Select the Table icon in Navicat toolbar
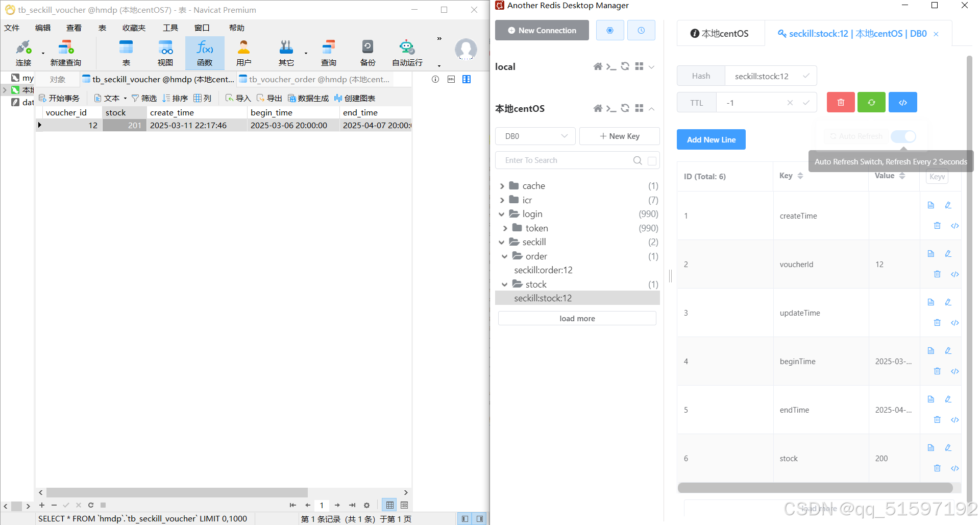980x525 pixels. pos(126,53)
